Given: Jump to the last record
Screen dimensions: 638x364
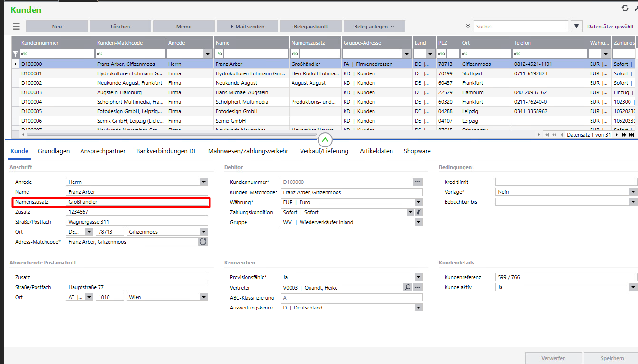Looking at the screenshot, I should pyautogui.click(x=631, y=135).
